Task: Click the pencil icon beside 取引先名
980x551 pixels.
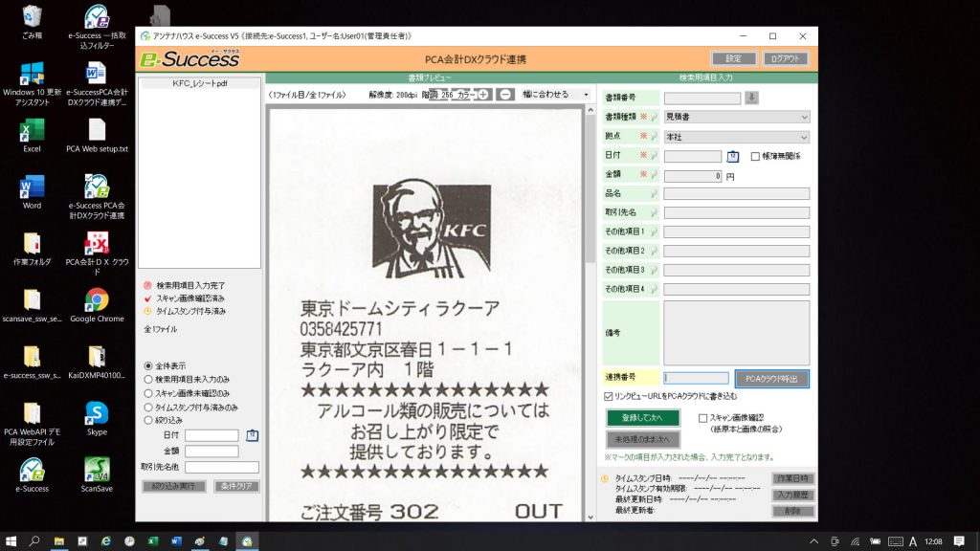Action: click(654, 213)
